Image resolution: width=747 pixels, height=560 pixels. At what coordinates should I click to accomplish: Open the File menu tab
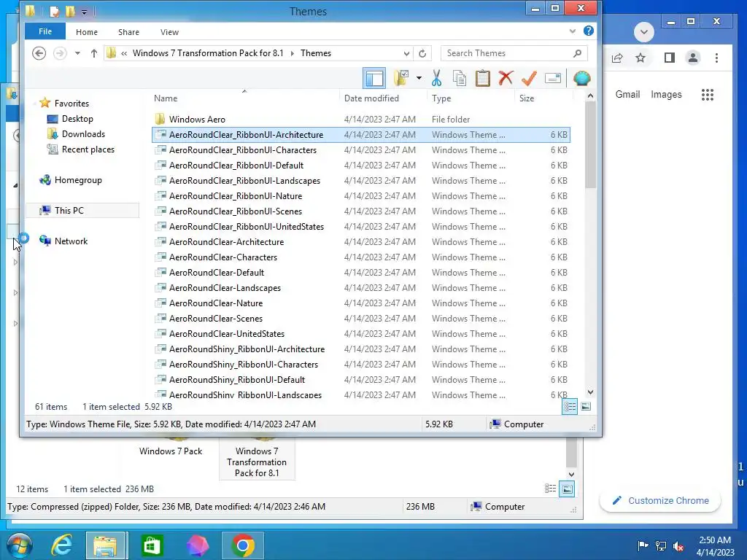point(45,31)
